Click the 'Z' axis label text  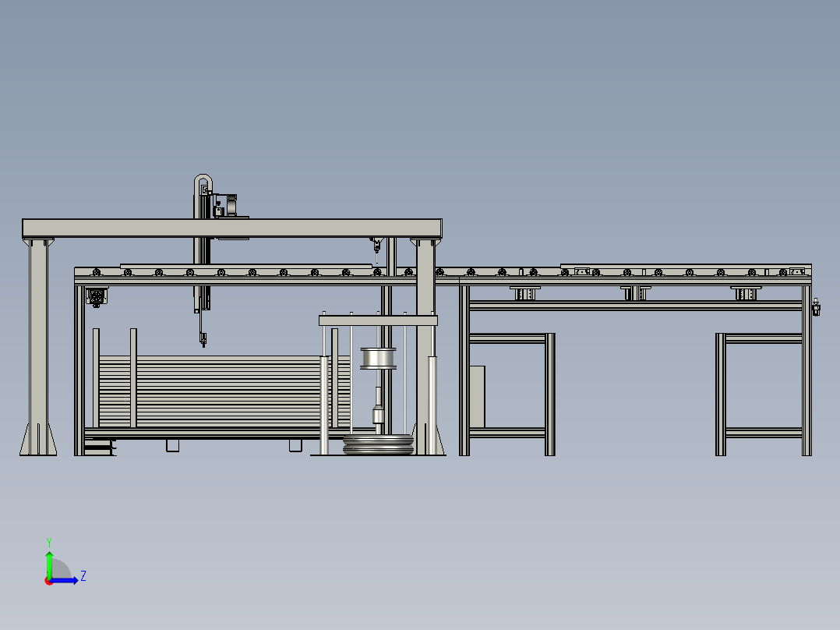[83, 576]
